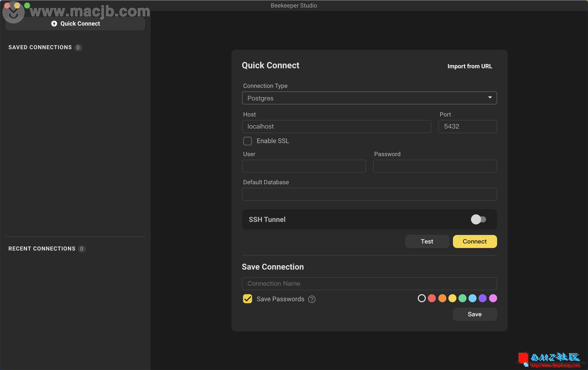Select the light blue color swatch
The height and width of the screenshot is (370, 588).
click(x=473, y=298)
